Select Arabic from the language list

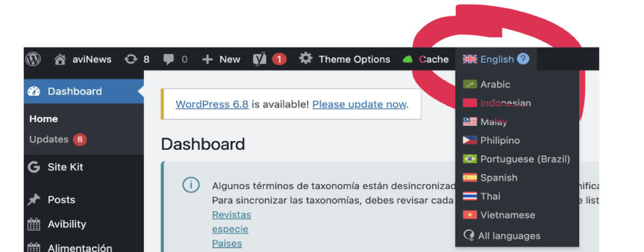point(495,84)
